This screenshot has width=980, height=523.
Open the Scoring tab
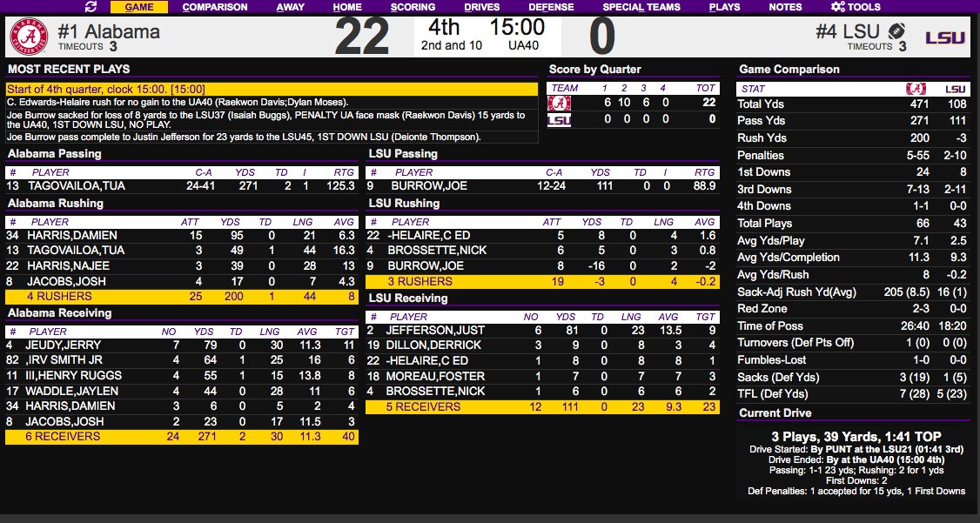point(413,7)
